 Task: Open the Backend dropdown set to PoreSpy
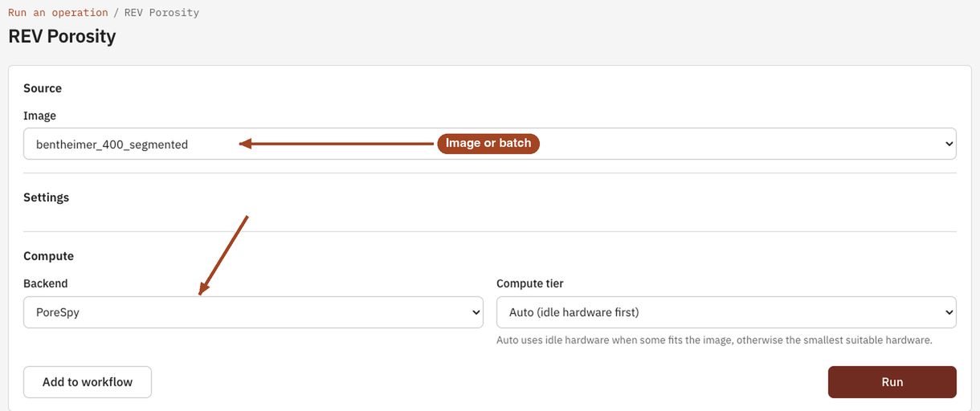click(253, 312)
